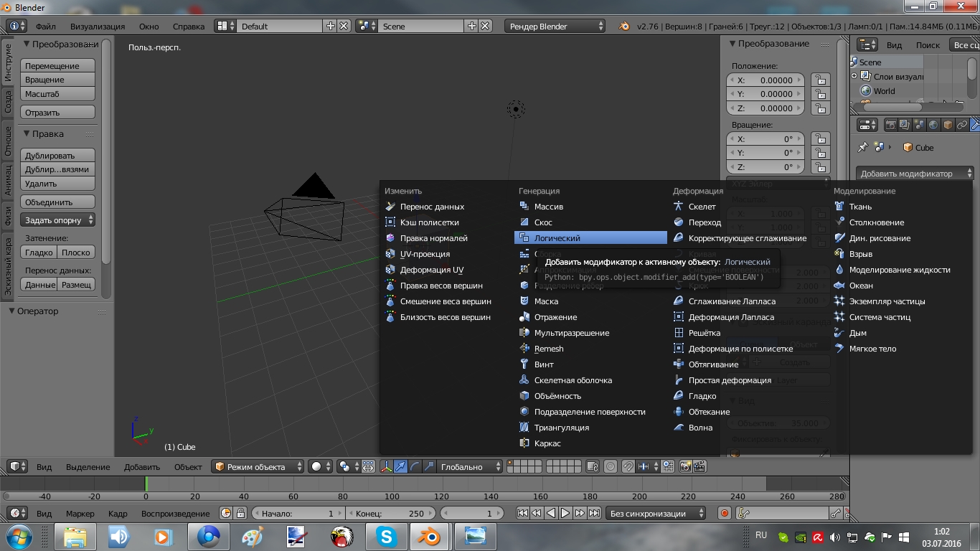This screenshot has width=980, height=551.
Task: Click the 'Объединить' button
Action: [x=58, y=202]
